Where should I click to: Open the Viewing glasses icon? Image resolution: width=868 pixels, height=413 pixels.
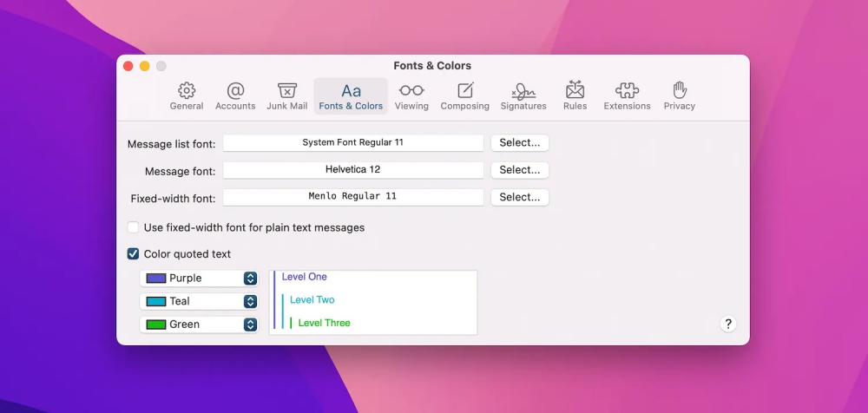[x=411, y=91]
